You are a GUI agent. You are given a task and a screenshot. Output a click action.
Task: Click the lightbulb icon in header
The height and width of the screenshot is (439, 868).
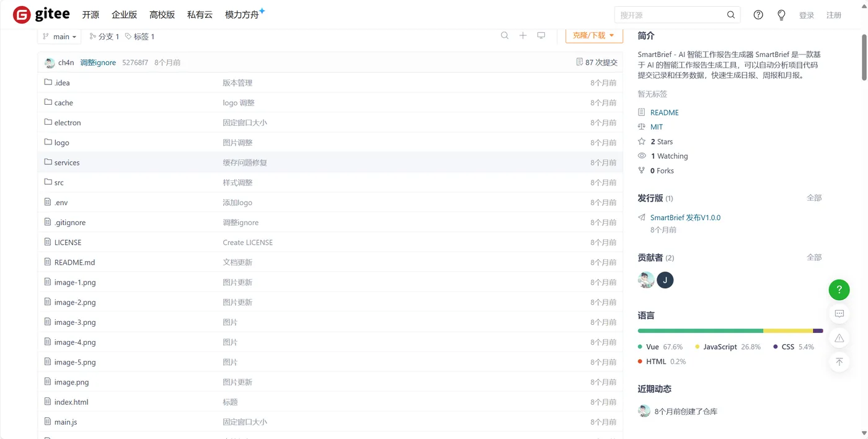pyautogui.click(x=781, y=15)
